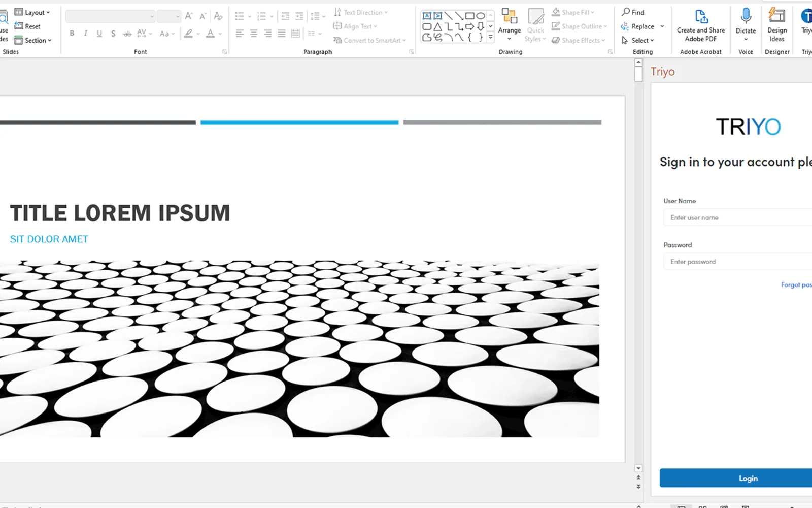Open Shape Fill dropdown

coord(573,12)
